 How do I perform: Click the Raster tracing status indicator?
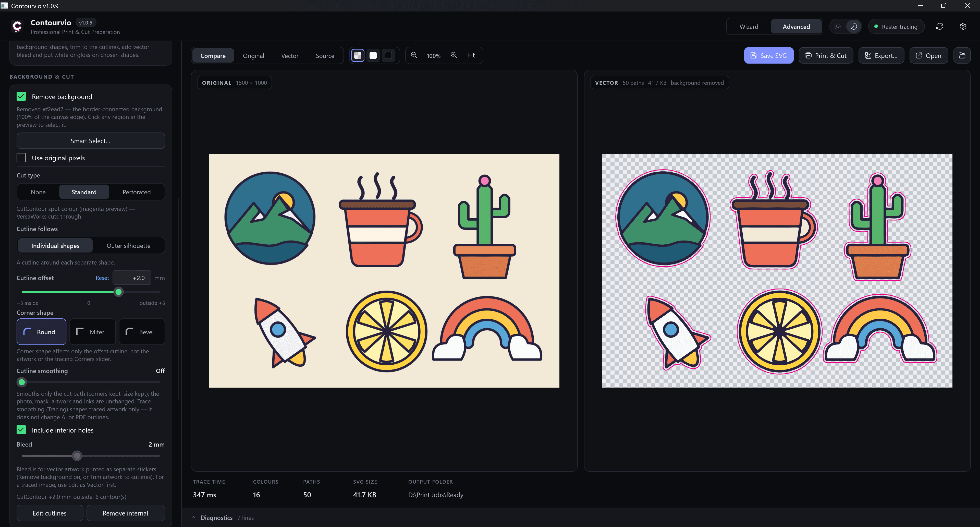(x=896, y=27)
